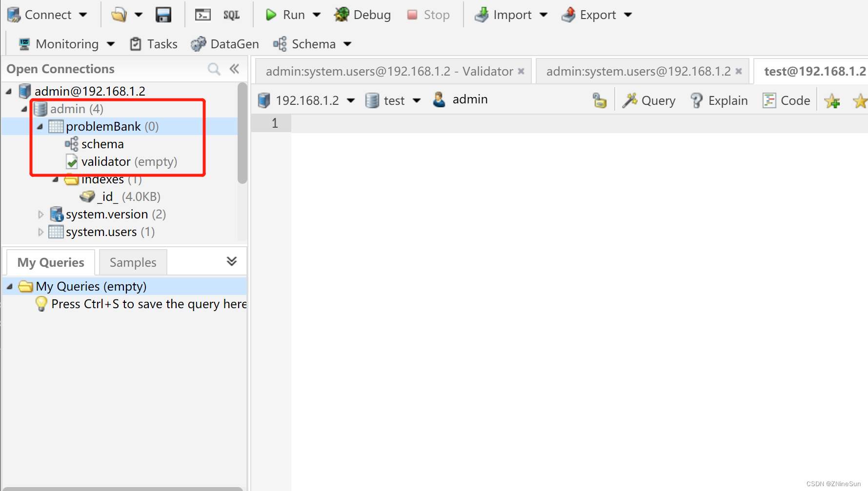Collapse the problemBank collection node
The height and width of the screenshot is (491, 868).
pos(40,126)
